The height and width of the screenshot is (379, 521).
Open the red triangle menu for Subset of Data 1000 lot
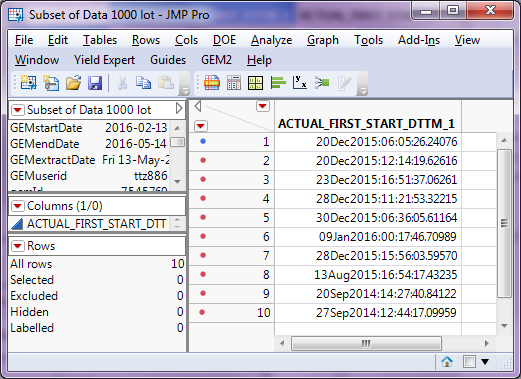pyautogui.click(x=18, y=110)
